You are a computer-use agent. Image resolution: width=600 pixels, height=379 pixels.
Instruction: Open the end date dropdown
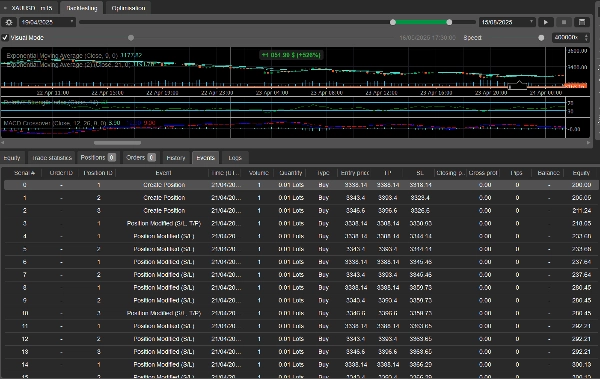507,22
